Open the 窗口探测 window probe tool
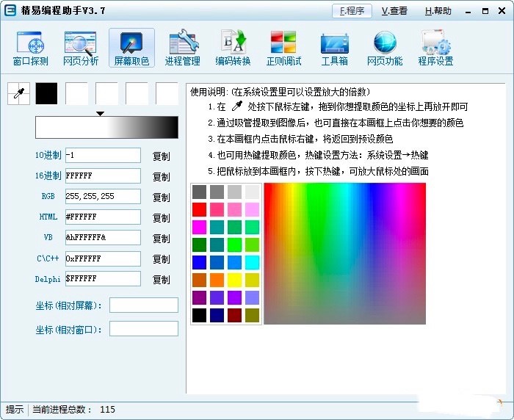Screen dimensions: 514x420 [x=30, y=48]
